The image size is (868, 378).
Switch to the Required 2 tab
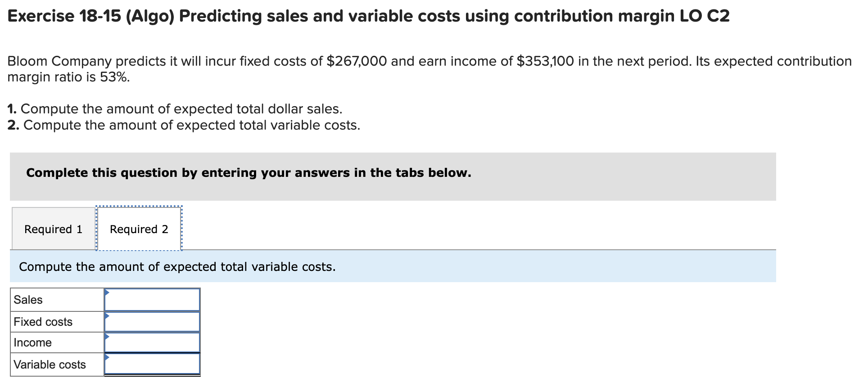[x=139, y=229]
